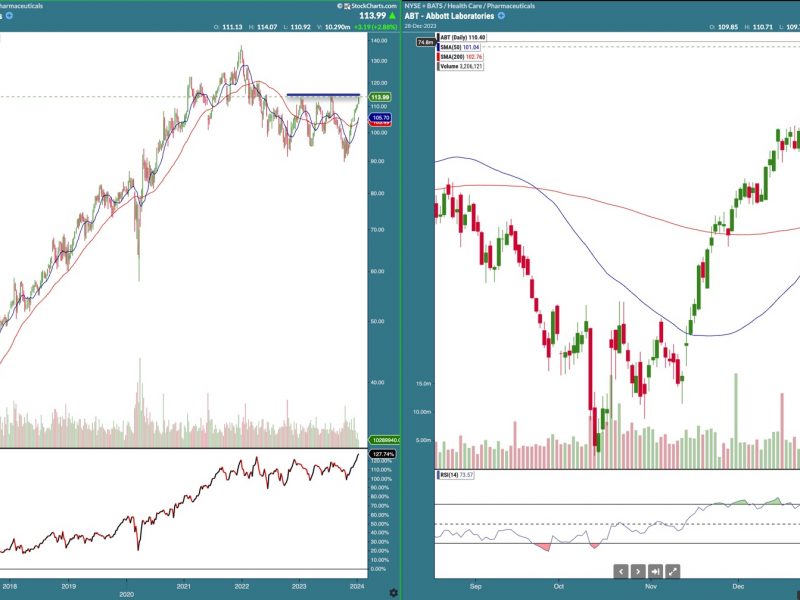Select the SMA(200) 102.76 legend label

[460, 57]
